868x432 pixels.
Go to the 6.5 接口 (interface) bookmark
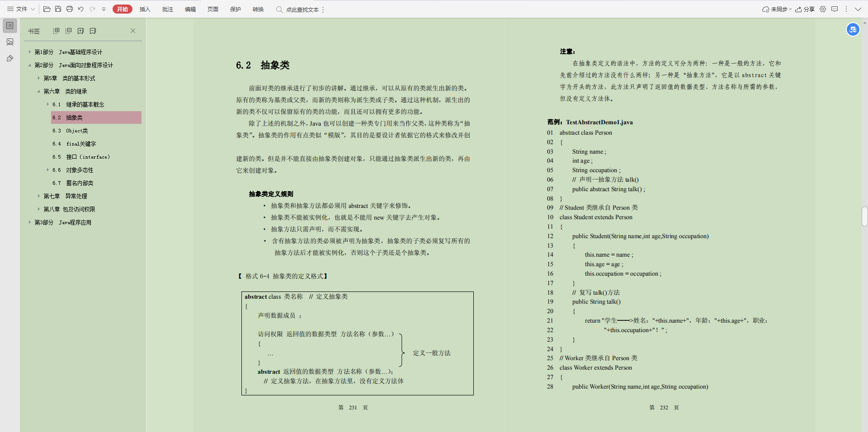tap(81, 157)
